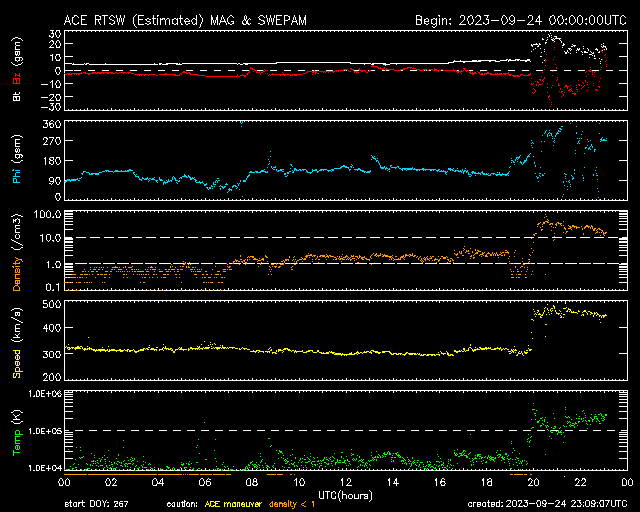Click the orange 'Density (/cm3)' axis label

click(x=17, y=252)
